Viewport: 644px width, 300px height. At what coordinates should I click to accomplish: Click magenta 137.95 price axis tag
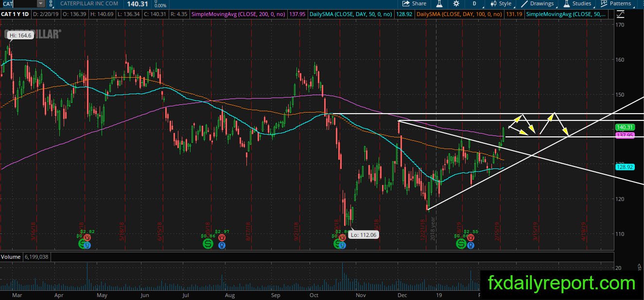click(624, 135)
